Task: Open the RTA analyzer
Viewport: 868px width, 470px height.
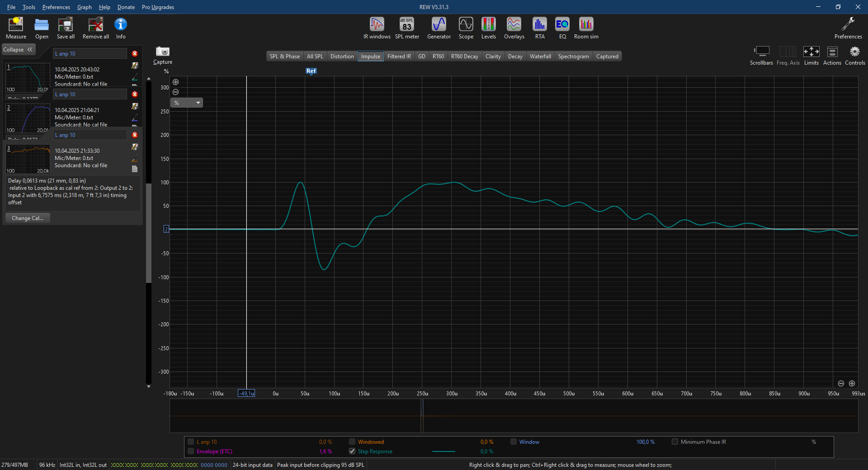Action: [x=540, y=28]
